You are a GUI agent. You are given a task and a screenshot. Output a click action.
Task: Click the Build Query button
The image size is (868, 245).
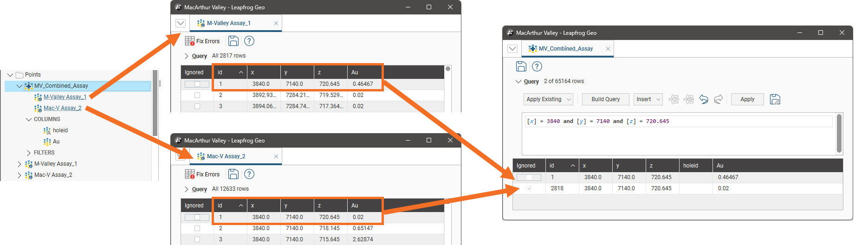coord(605,99)
